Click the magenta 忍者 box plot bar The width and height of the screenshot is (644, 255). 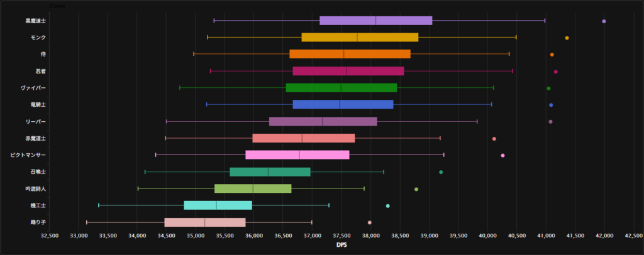tap(348, 71)
